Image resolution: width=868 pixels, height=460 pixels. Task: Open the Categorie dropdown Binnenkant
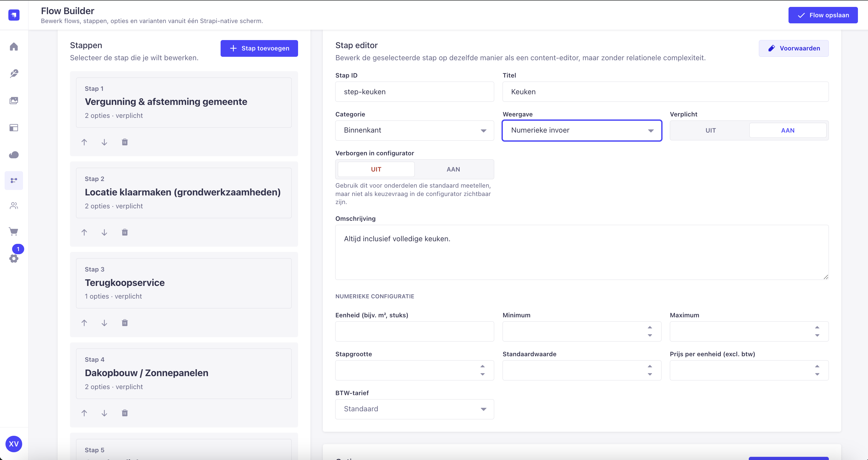point(414,131)
